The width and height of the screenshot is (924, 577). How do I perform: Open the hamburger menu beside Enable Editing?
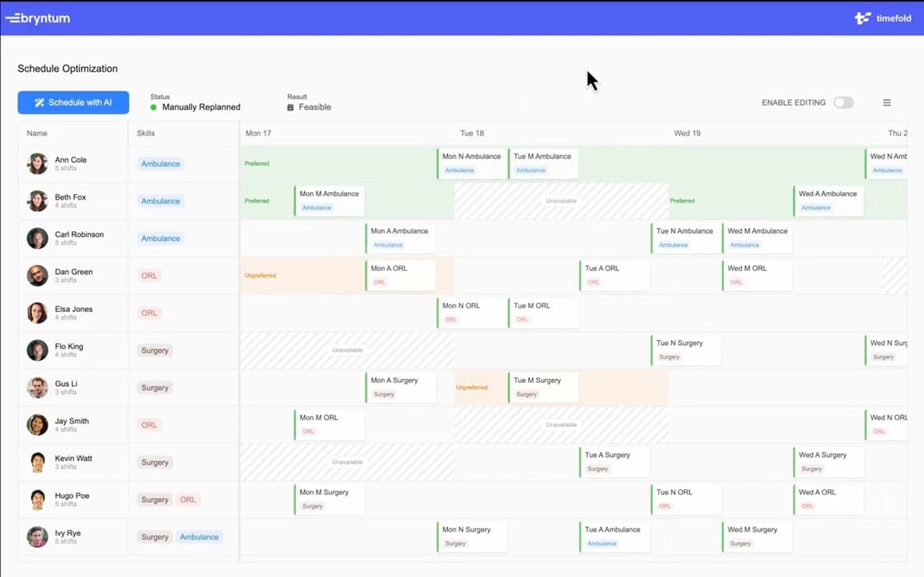(x=887, y=103)
